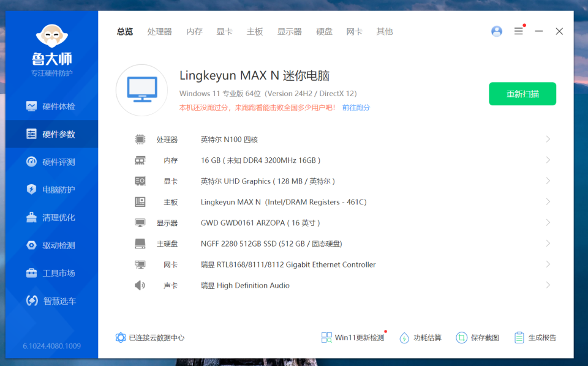Viewport: 588px width, 366px height.
Task: Click the sound card speaker icon
Action: coord(140,285)
